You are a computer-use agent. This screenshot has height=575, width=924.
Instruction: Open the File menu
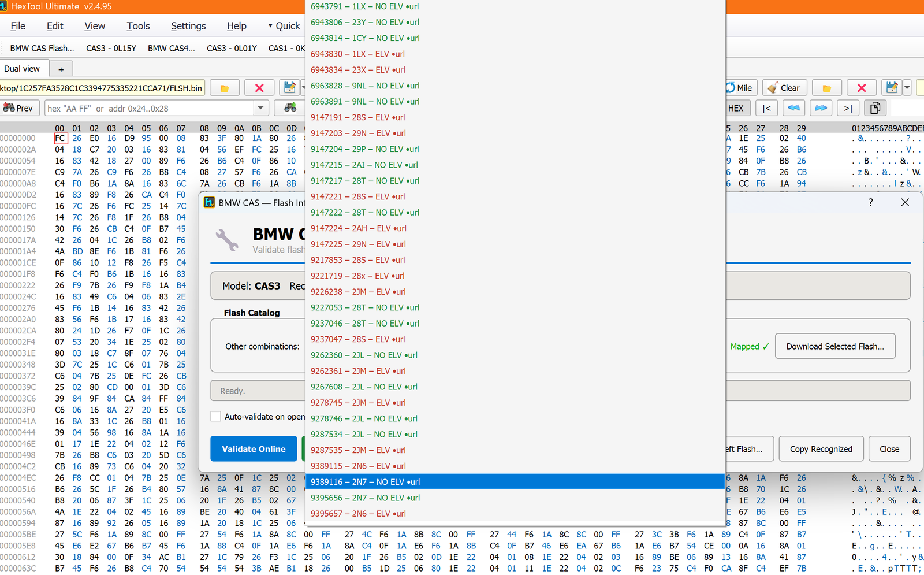point(18,26)
